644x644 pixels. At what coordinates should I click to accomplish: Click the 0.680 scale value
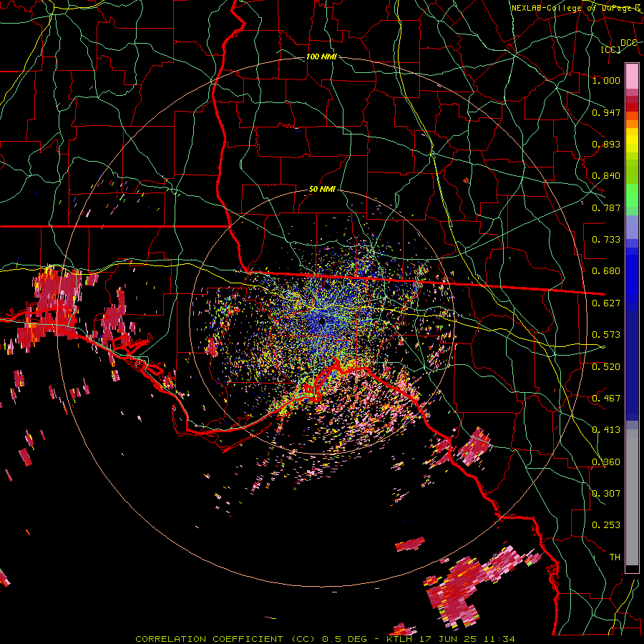[x=606, y=271]
